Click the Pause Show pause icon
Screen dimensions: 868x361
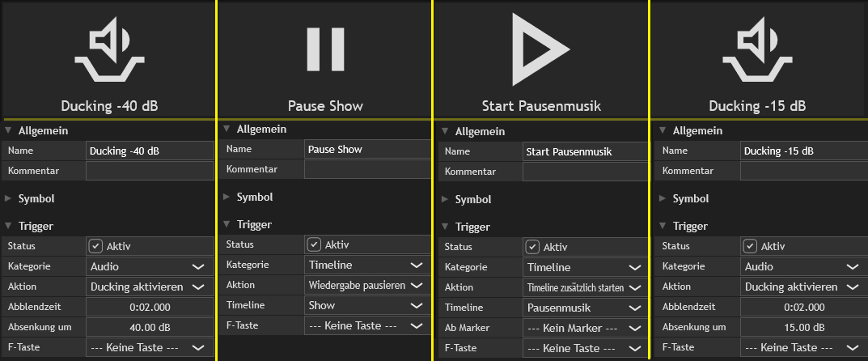325,49
